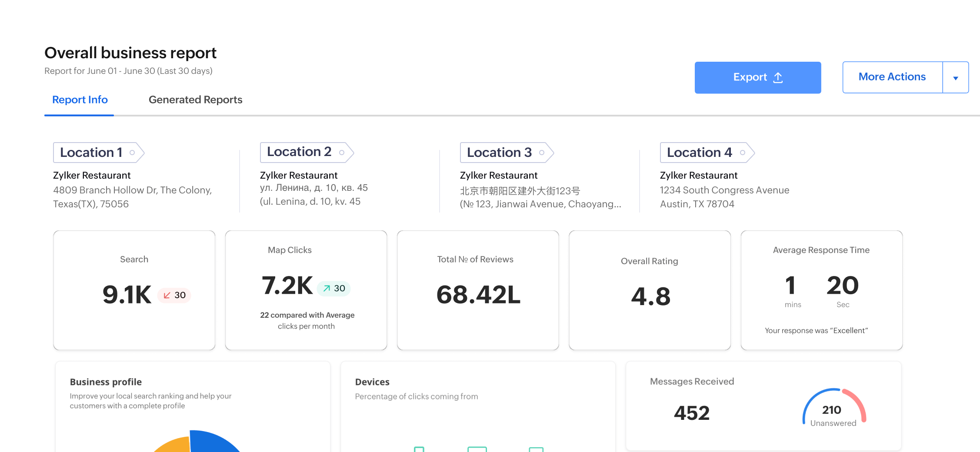The image size is (980, 452).
Task: Switch to the Generated Reports tab
Action: [x=195, y=100]
